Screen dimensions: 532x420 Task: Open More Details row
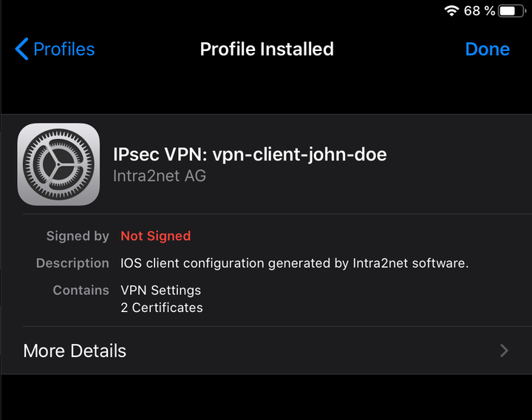267,350
